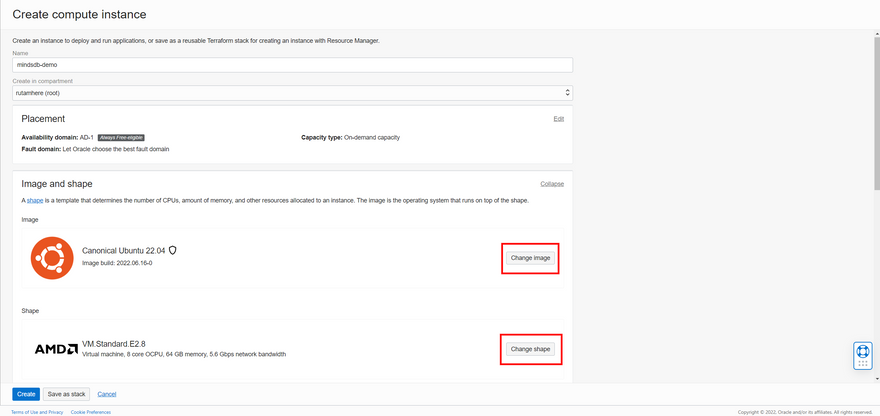The image size is (880, 416).
Task: Cancel the instance creation
Action: click(x=106, y=394)
